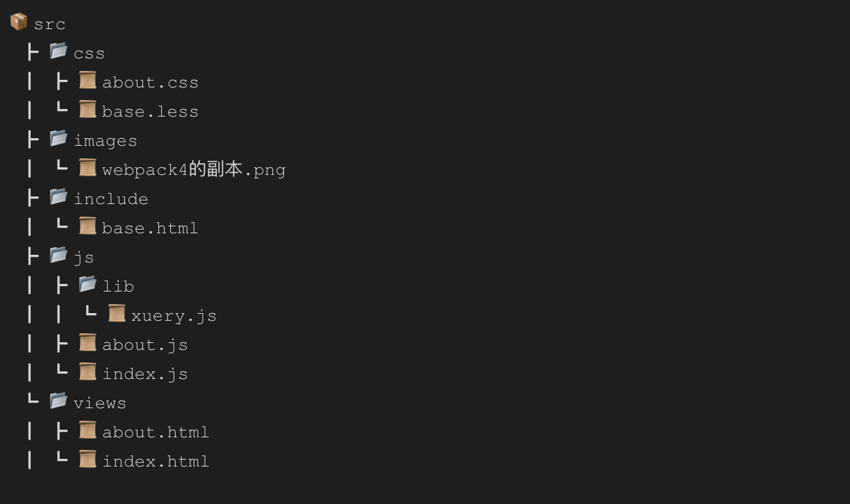Open the about.js entry
The image size is (850, 504).
coord(145,345)
